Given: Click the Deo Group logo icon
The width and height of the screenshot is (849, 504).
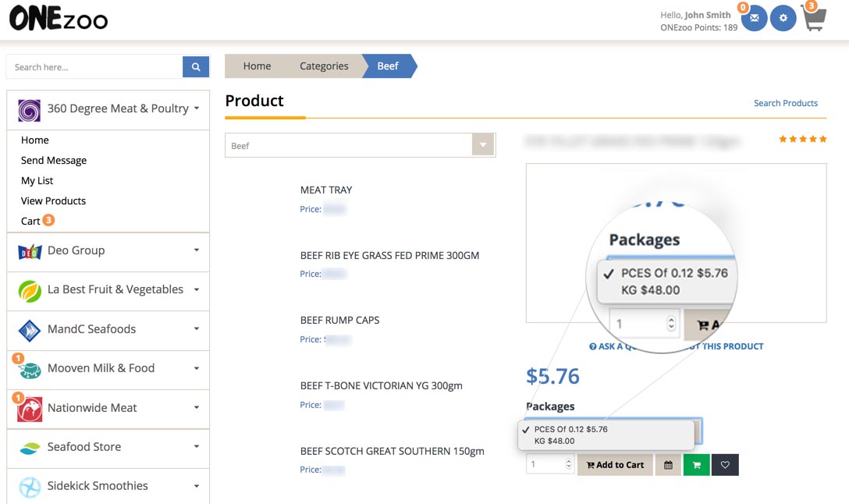Looking at the screenshot, I should [x=30, y=251].
